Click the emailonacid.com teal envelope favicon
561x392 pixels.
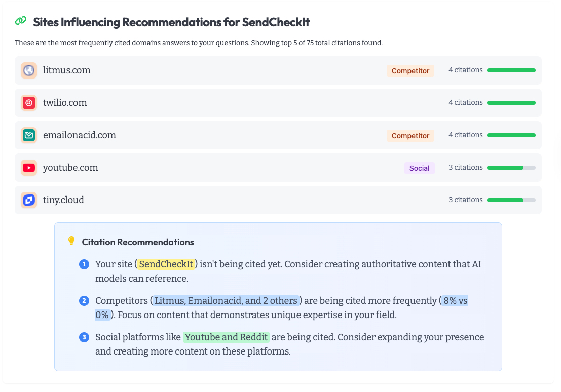(x=29, y=135)
